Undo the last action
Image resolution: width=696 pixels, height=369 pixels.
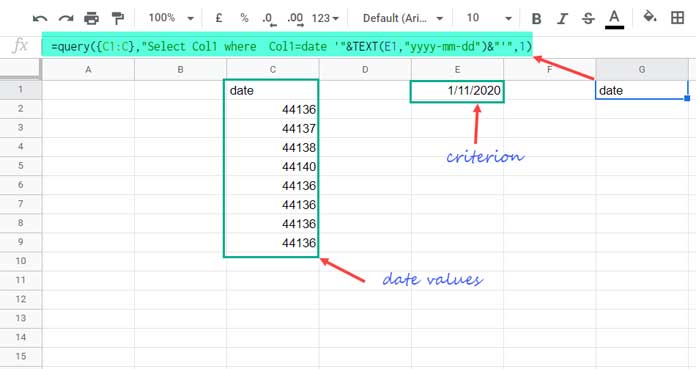[x=40, y=19]
